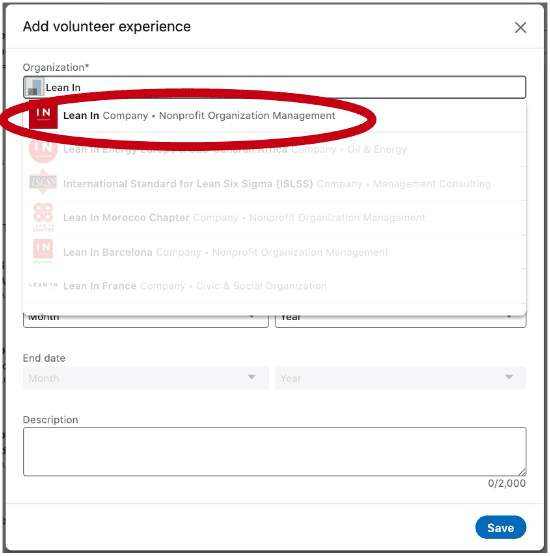Click the Lean In Barcelona logo
This screenshot has height=556, width=550.
click(x=43, y=251)
